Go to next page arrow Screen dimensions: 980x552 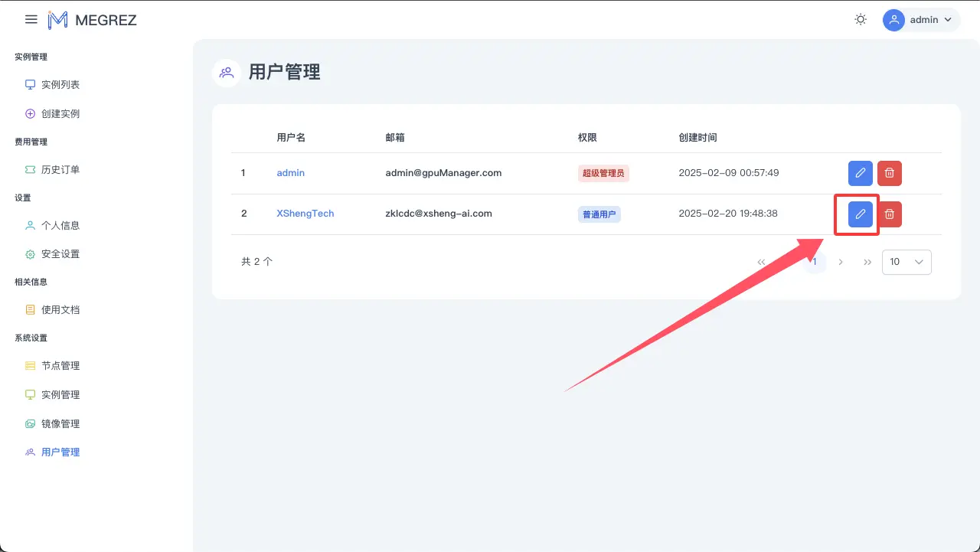(841, 262)
